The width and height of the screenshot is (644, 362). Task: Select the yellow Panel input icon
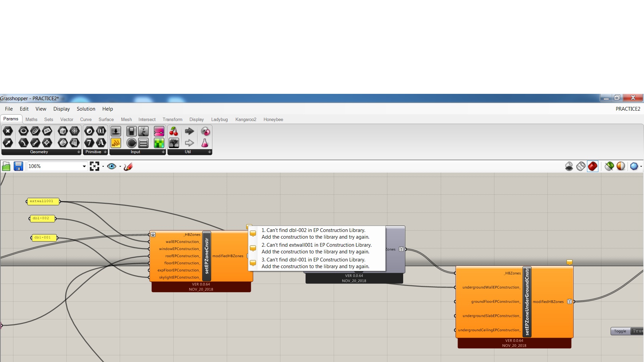116,143
